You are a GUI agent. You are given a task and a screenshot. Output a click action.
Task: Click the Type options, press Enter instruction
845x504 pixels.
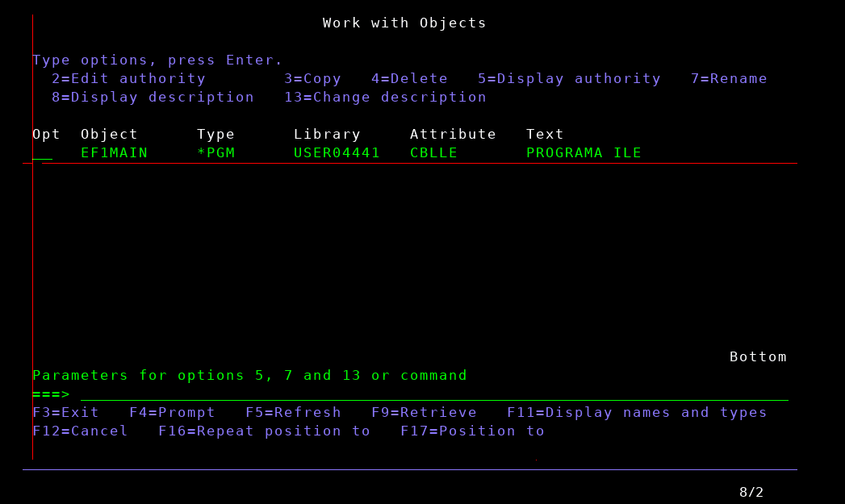pos(158,60)
